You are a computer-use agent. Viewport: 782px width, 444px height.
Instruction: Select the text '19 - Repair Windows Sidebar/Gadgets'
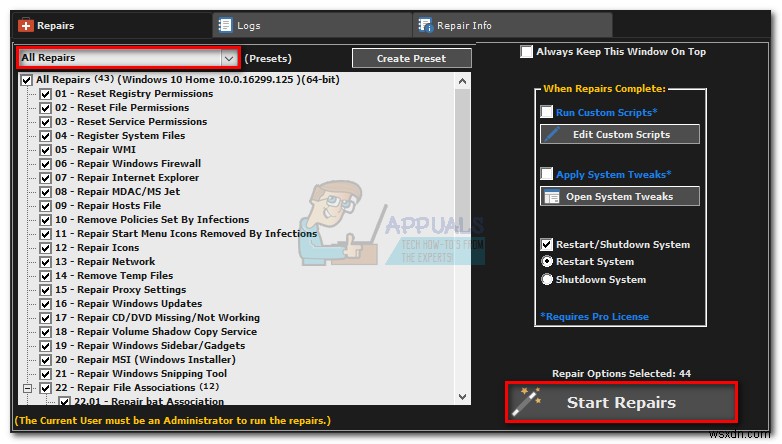[x=150, y=345]
